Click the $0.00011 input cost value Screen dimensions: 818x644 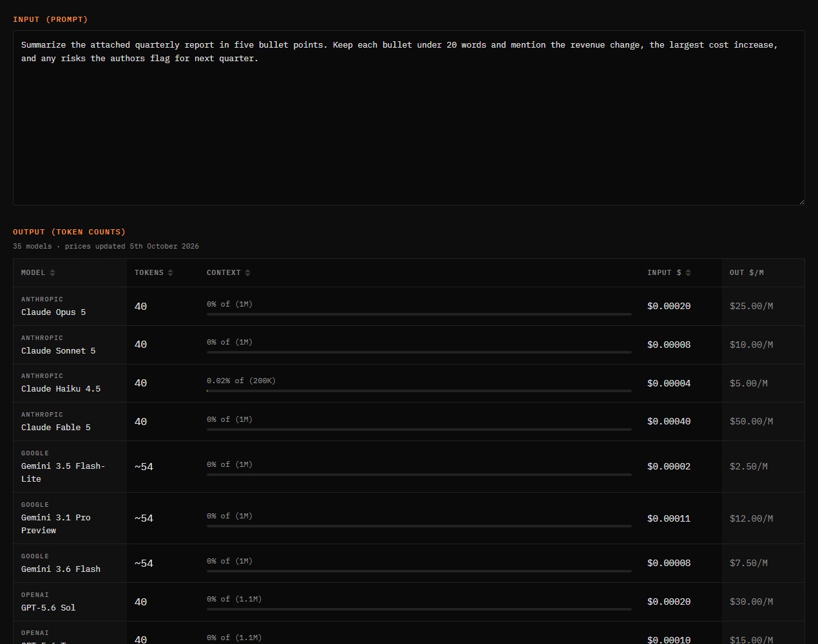click(669, 518)
